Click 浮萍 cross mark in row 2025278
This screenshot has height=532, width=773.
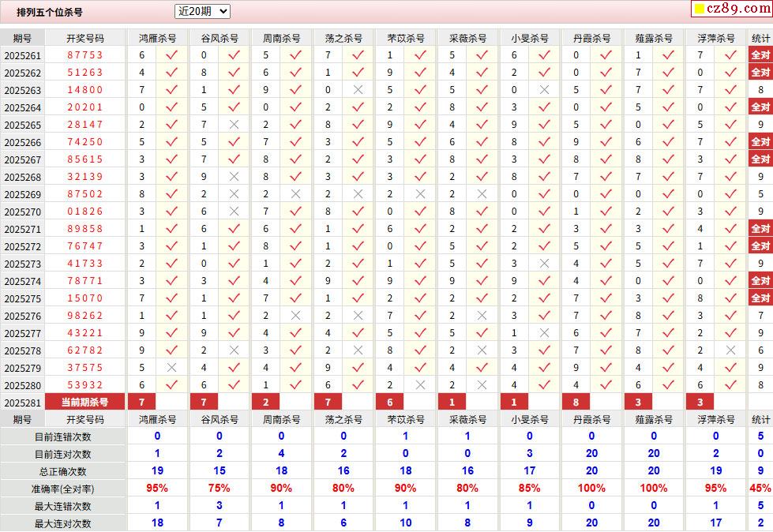click(730, 350)
